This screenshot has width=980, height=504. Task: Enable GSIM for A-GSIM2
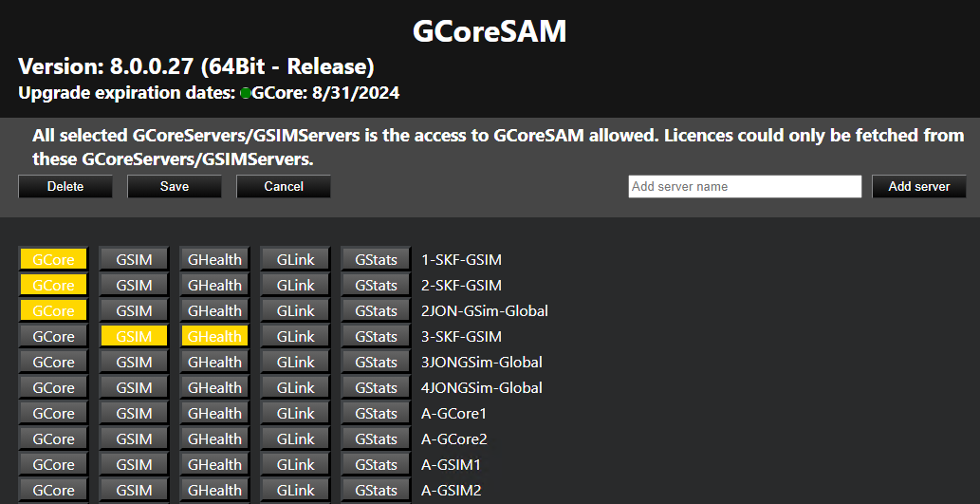[x=134, y=491]
